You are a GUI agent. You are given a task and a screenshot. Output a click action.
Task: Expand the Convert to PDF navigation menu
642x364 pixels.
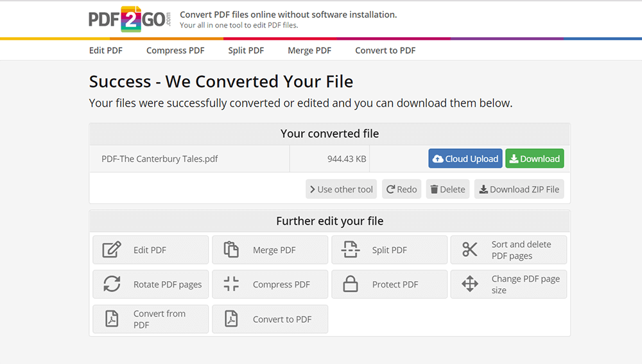tap(385, 50)
